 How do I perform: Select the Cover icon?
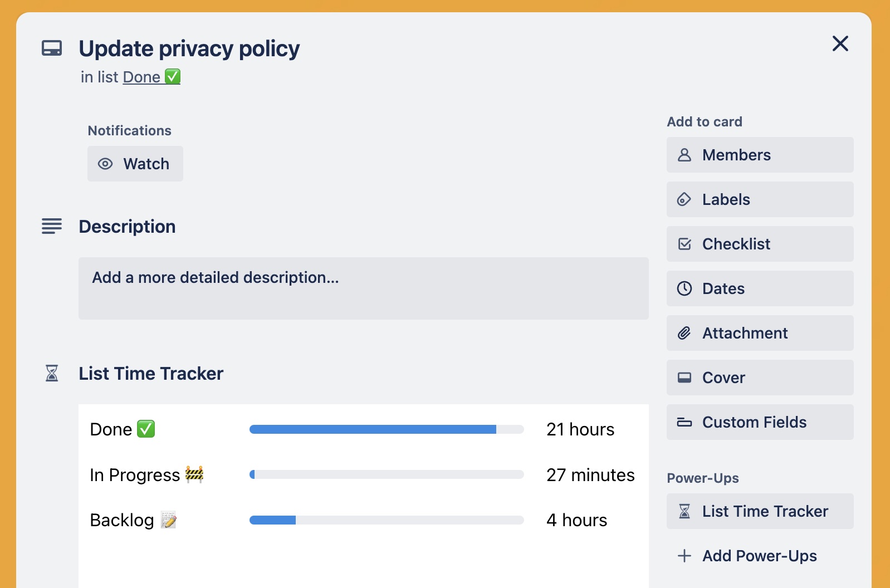coord(684,377)
